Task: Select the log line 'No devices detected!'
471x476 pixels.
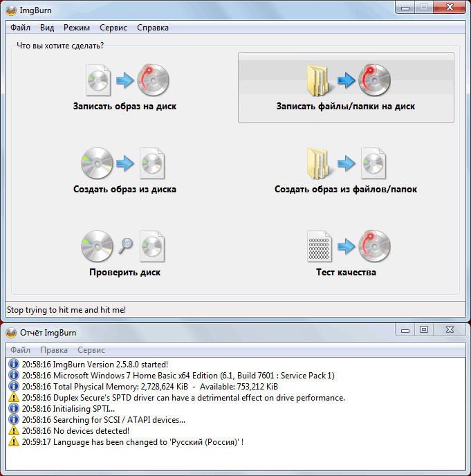Action: (75, 431)
